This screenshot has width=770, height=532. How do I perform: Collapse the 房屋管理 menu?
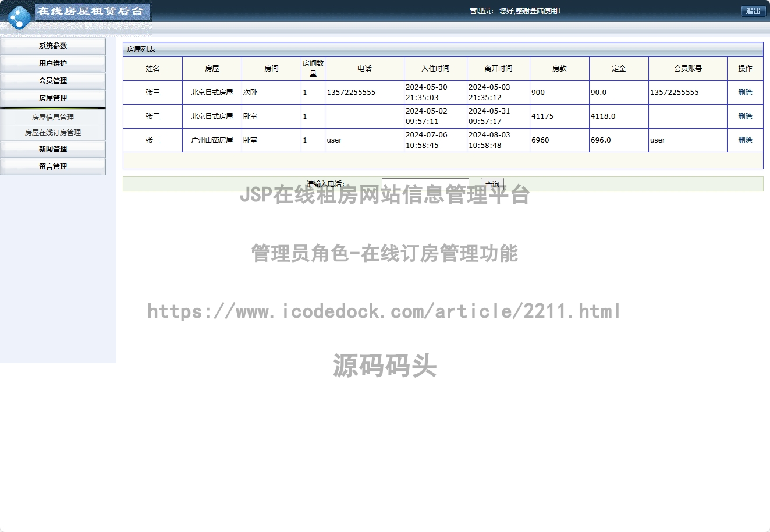53,98
